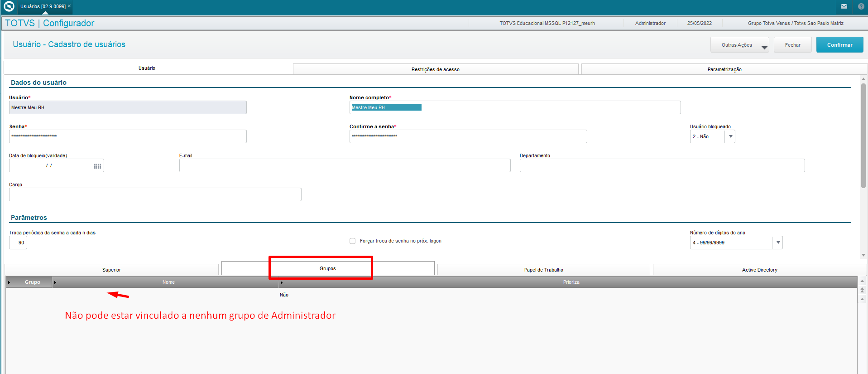Click the Não cell in the groups grid
This screenshot has width=868, height=374.
284,295
